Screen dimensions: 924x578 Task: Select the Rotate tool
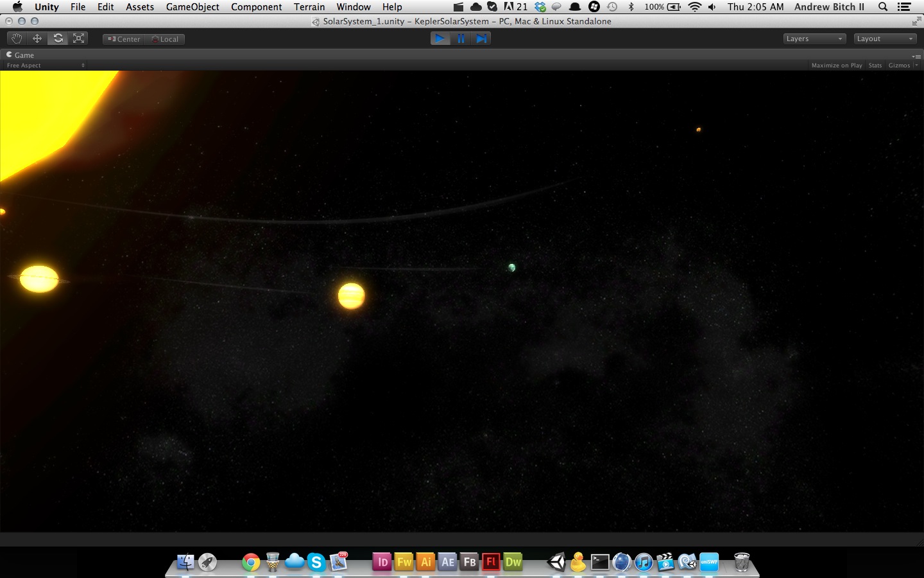pos(58,39)
